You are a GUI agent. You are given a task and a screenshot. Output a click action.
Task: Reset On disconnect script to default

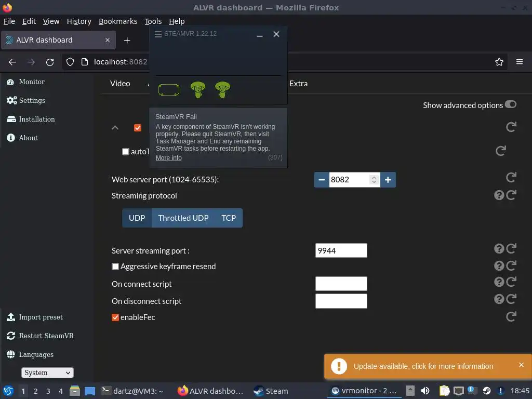click(x=511, y=299)
